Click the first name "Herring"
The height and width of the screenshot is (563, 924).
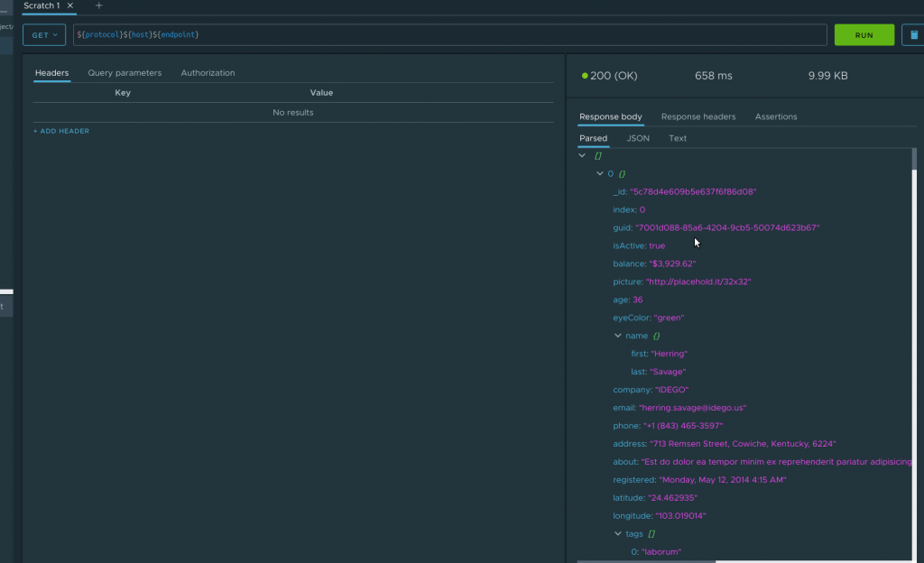click(669, 354)
